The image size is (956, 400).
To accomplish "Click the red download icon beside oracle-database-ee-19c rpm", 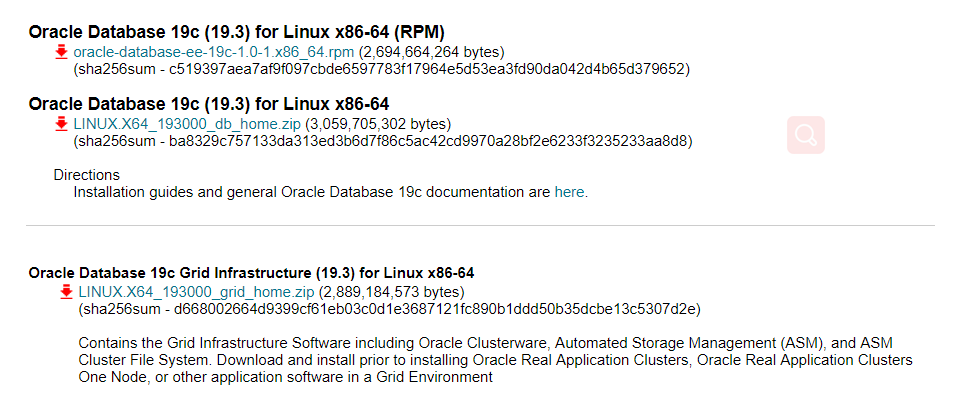I will click(x=60, y=52).
